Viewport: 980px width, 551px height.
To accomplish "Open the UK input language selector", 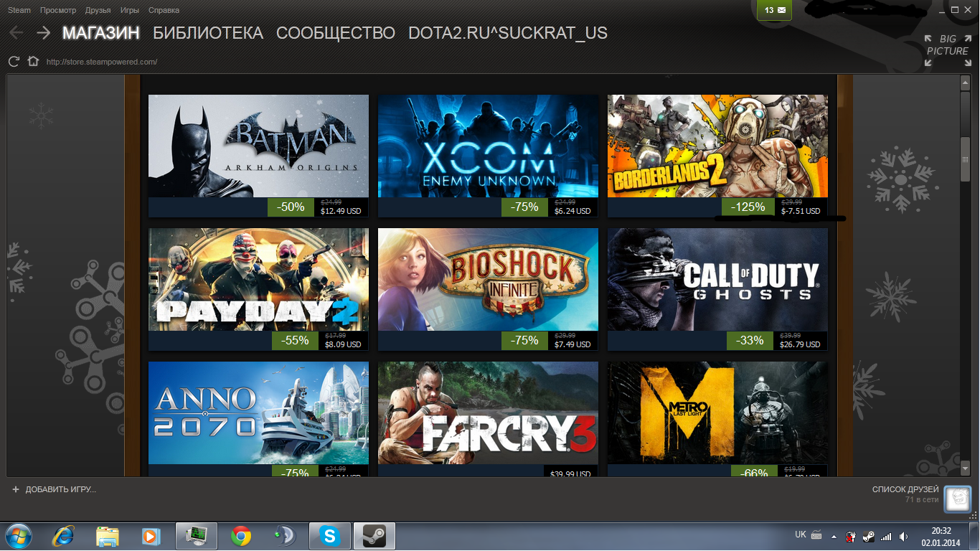I will [x=801, y=534].
